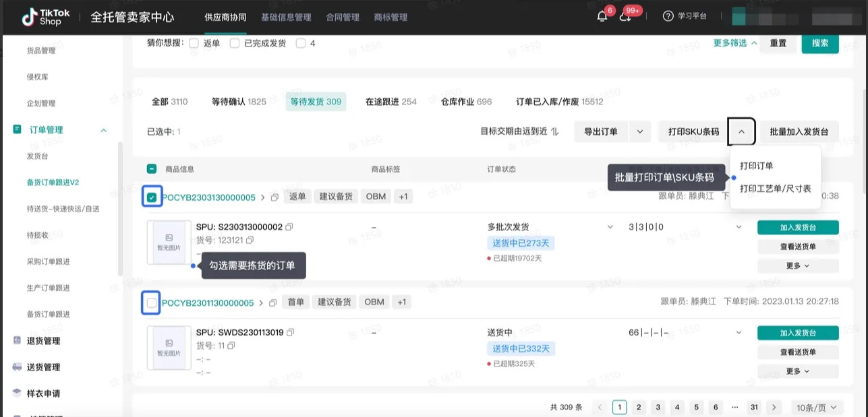Click the 样衣申请 sidebar icon
868x417 pixels.
click(x=18, y=393)
